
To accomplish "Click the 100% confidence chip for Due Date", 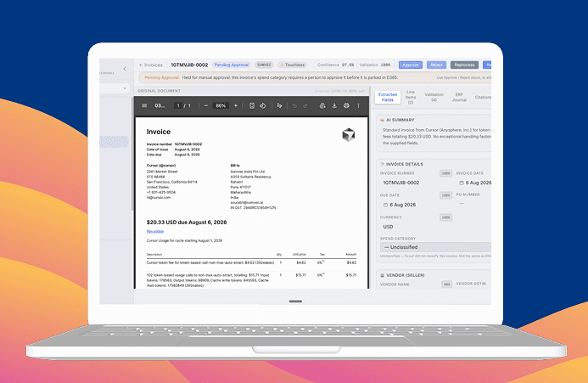I will click(x=445, y=195).
